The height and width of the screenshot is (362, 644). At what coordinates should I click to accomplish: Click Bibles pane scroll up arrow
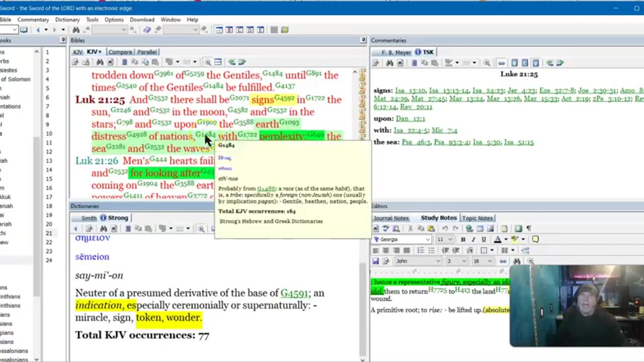355,72
